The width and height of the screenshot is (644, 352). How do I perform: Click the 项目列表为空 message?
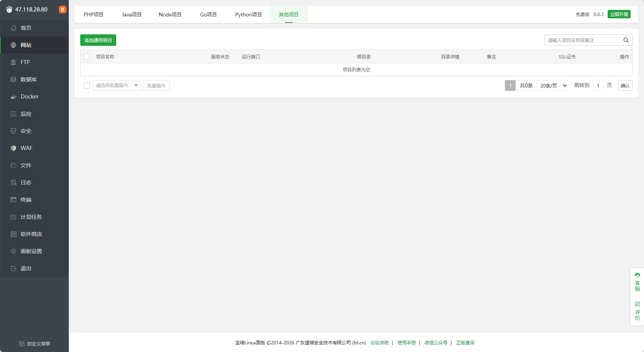[356, 69]
